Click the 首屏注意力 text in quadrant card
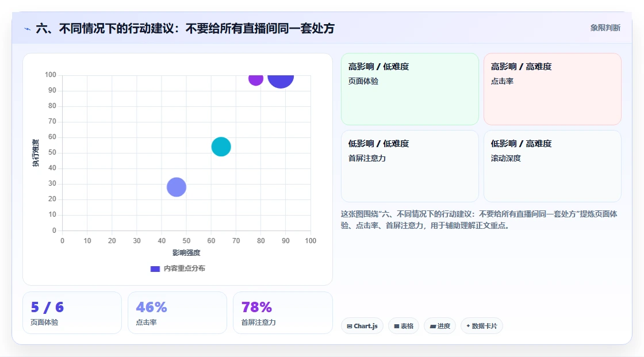The height and width of the screenshot is (357, 644). click(367, 158)
